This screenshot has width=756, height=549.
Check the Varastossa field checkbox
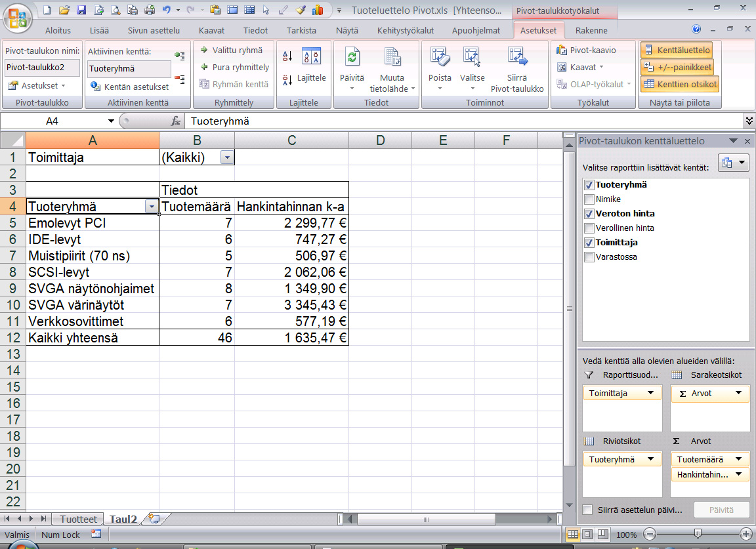click(589, 257)
